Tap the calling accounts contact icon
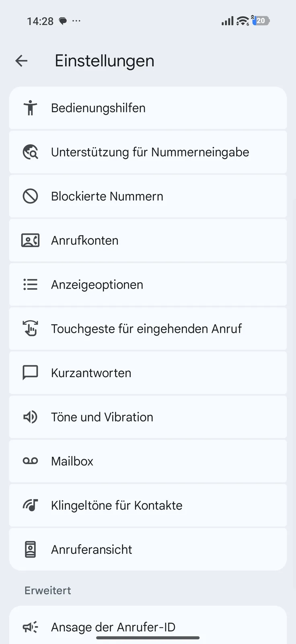Image resolution: width=296 pixels, height=644 pixels. pos(30,241)
